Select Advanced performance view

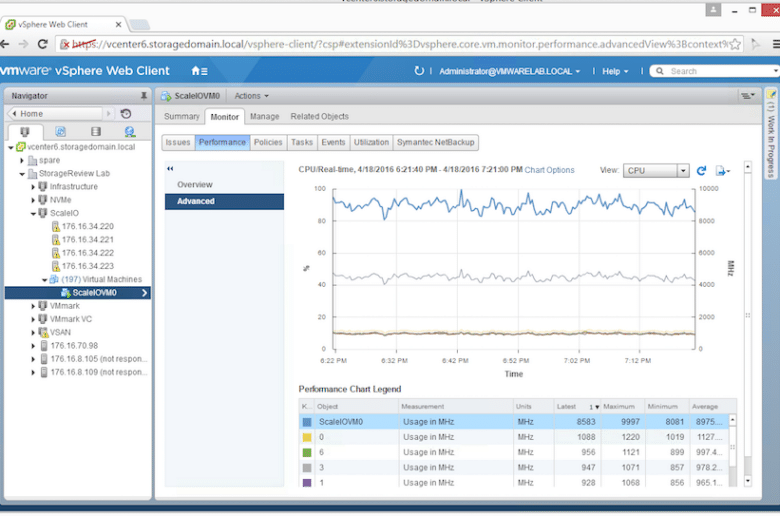[x=224, y=201]
